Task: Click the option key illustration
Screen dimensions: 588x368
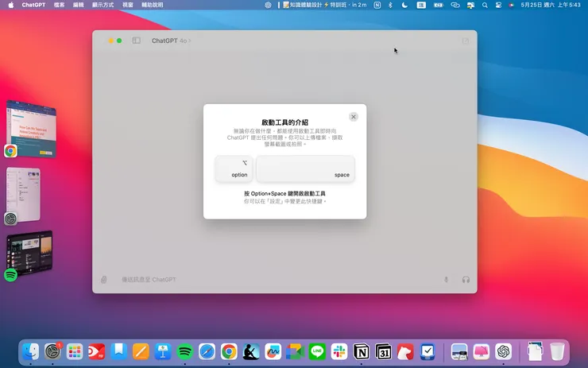Action: click(234, 169)
